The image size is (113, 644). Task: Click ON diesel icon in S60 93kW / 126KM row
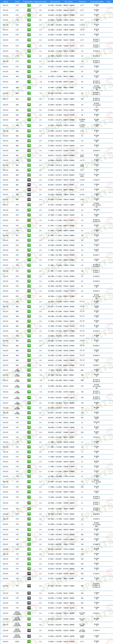tap(29, 190)
